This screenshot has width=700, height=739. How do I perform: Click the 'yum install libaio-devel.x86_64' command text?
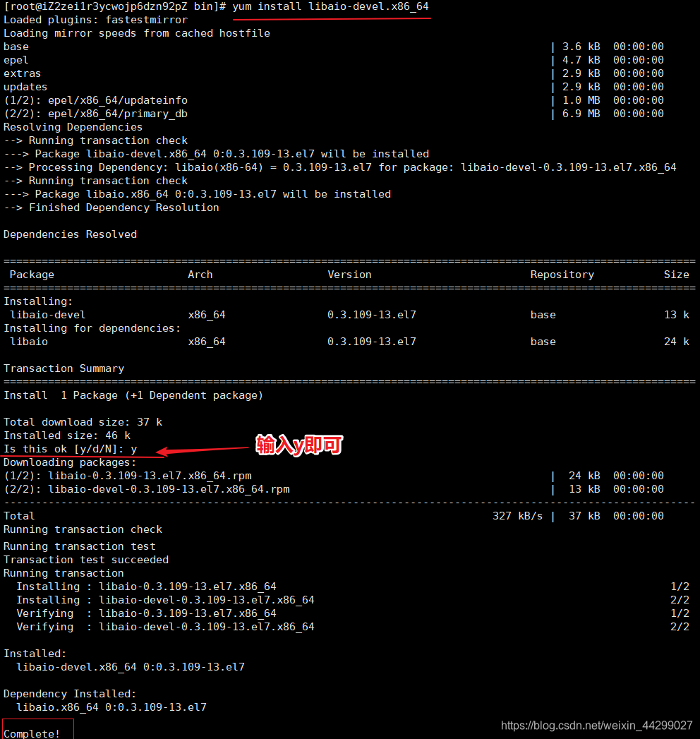pyautogui.click(x=330, y=6)
